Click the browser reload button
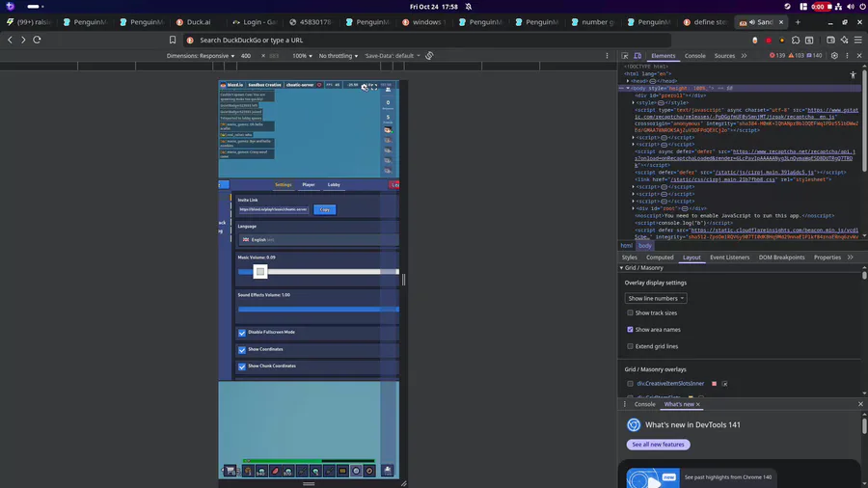868x488 pixels. pyautogui.click(x=37, y=40)
